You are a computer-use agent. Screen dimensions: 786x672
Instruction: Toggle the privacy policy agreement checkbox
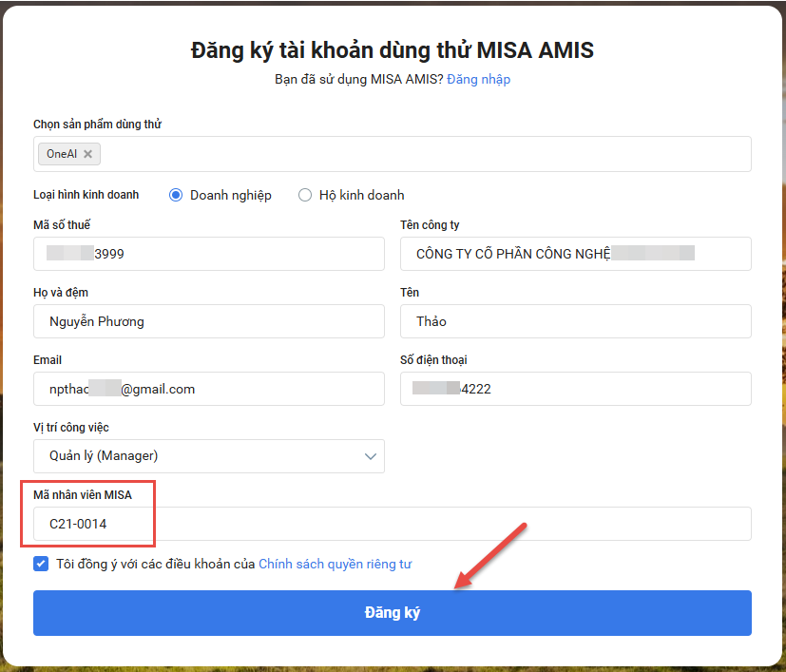(x=41, y=564)
